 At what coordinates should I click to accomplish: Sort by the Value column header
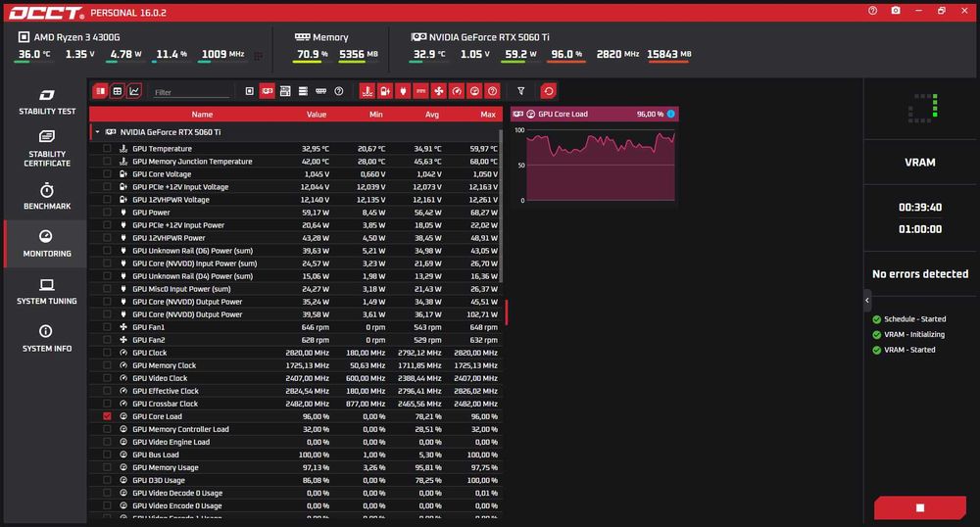(317, 115)
